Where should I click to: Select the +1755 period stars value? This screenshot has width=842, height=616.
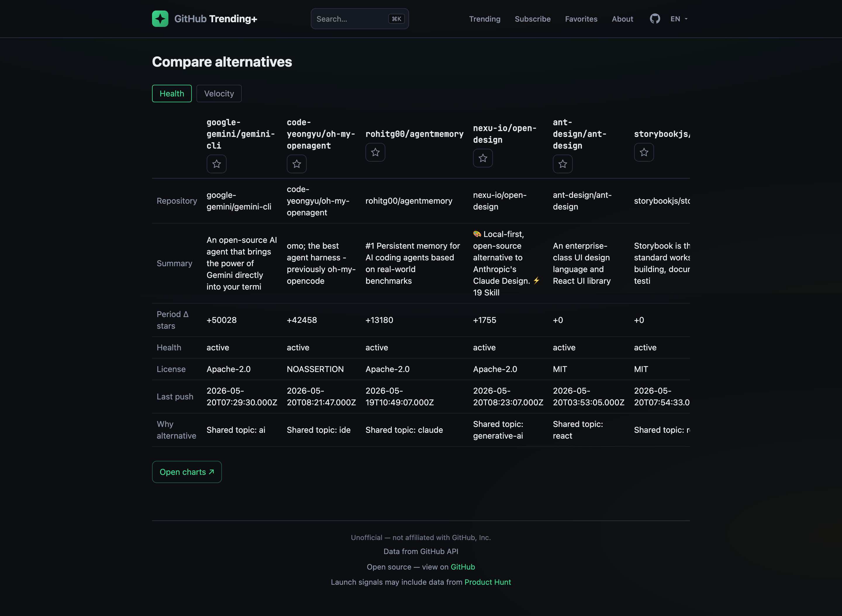tap(485, 320)
